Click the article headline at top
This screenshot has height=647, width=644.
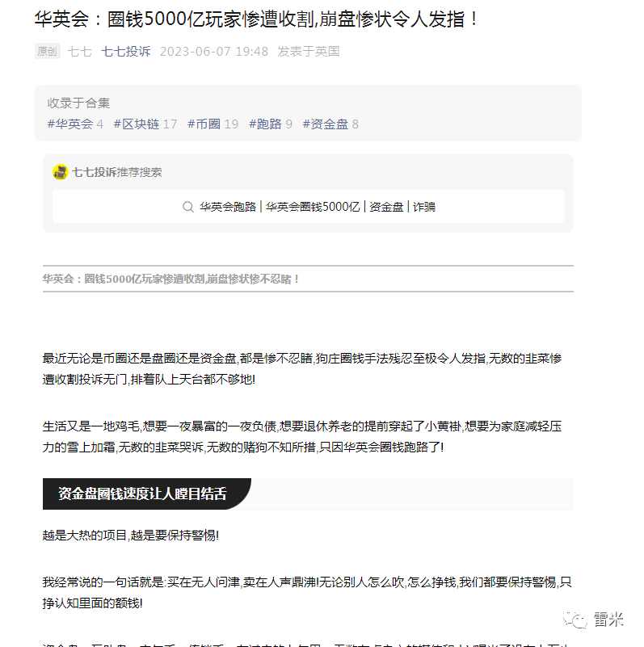pos(256,19)
